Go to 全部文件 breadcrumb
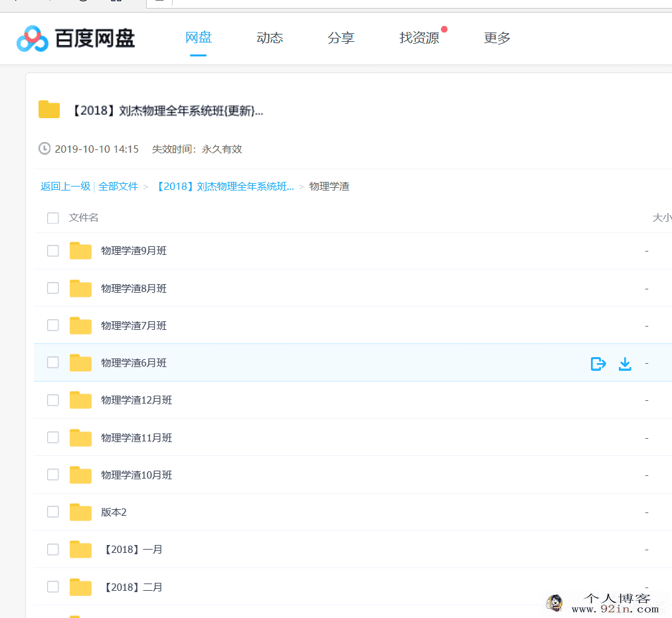Image resolution: width=672 pixels, height=618 pixels. click(118, 187)
